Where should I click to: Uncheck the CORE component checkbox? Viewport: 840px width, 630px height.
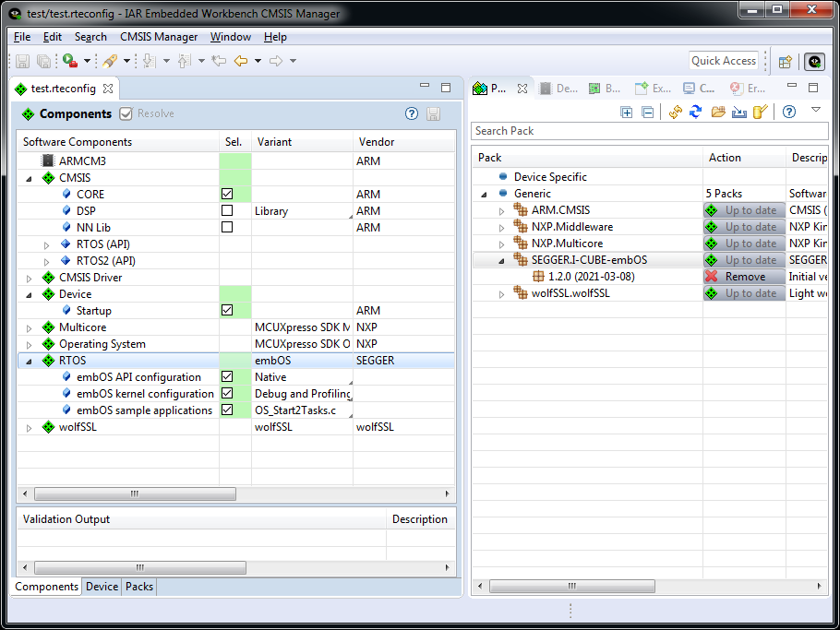(227, 195)
